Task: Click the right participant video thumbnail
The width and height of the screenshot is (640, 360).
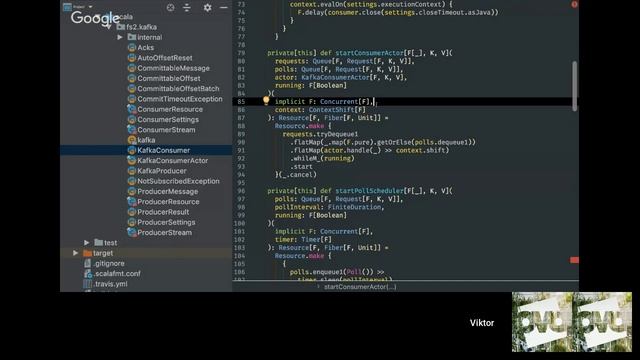Action: 602,322
